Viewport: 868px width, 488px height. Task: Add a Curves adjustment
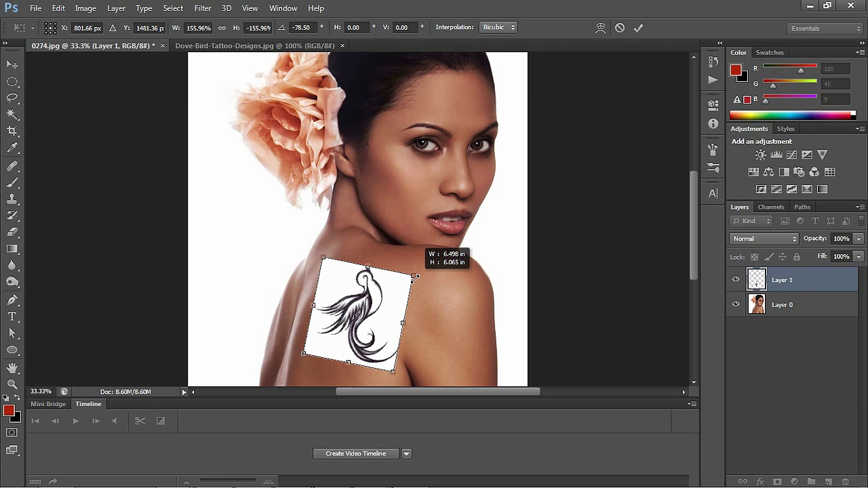coord(791,155)
